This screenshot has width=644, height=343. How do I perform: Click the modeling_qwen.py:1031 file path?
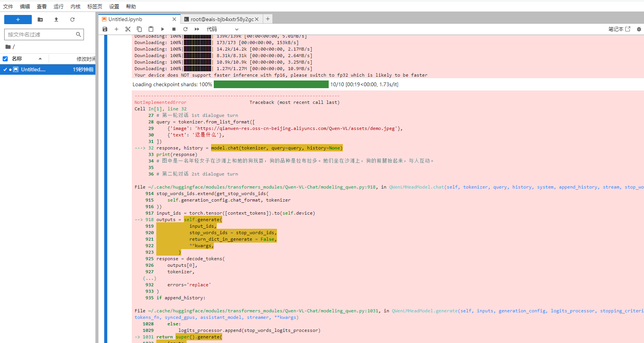tap(263, 311)
